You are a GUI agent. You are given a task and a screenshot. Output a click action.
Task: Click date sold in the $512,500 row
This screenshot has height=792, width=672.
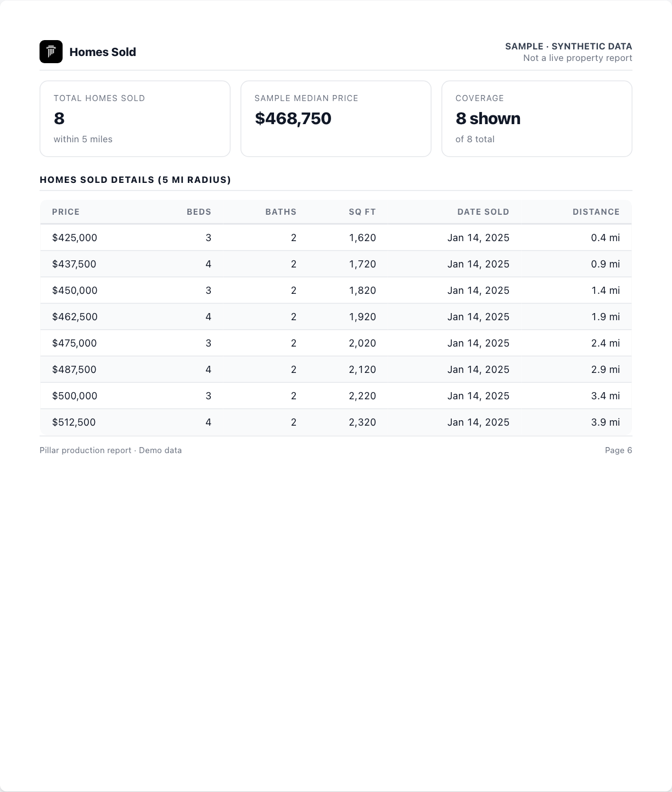(x=478, y=422)
